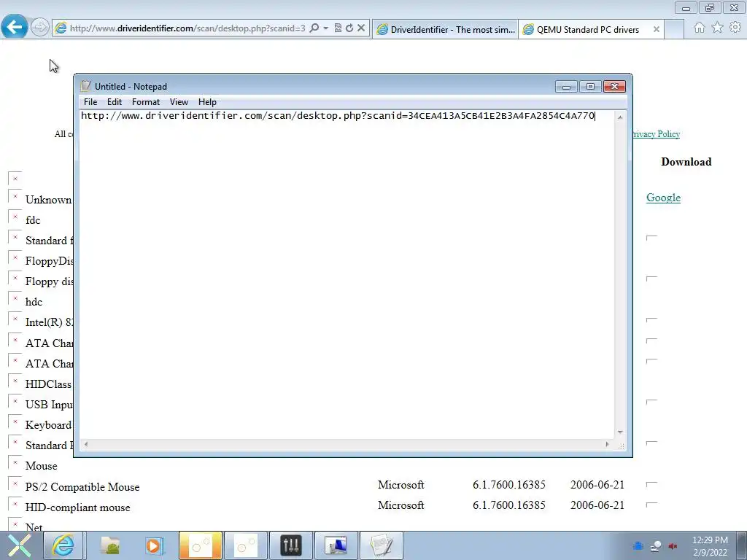Viewport: 747px width, 560px height.
Task: Click the taskbar clock showing 12:29 PM
Action: point(710,546)
